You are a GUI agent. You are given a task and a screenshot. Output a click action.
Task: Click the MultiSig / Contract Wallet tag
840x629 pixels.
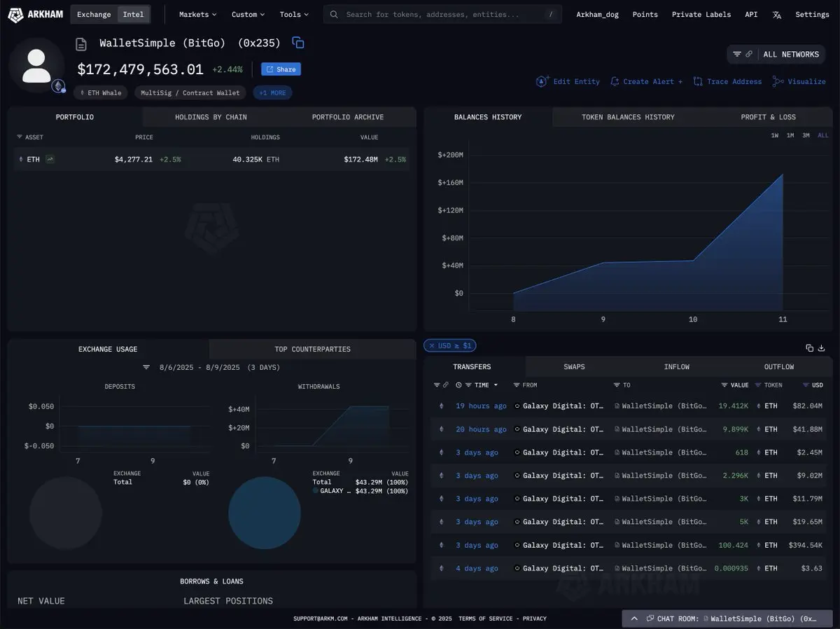pyautogui.click(x=190, y=92)
